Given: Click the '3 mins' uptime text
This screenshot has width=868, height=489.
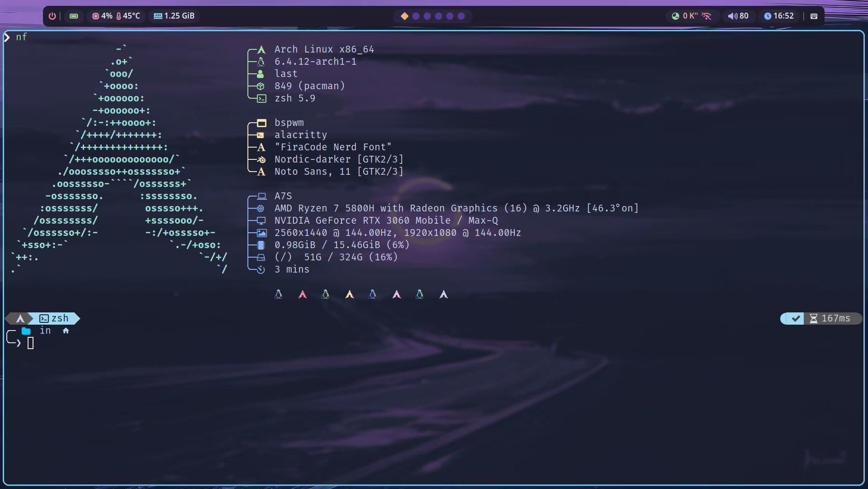Looking at the screenshot, I should [x=292, y=269].
